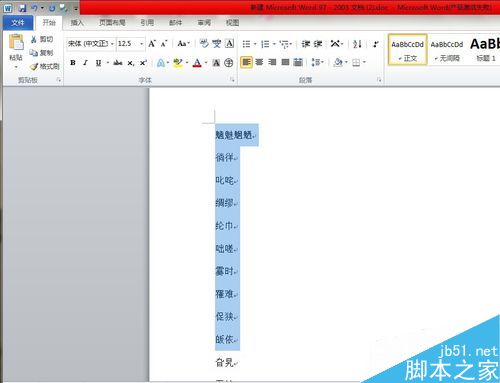
Task: Open the bullets list dropdown
Action: [x=255, y=44]
